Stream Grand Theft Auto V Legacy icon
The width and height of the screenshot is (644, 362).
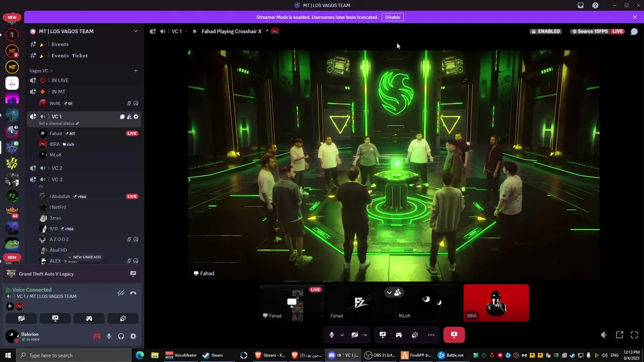pyautogui.click(x=133, y=274)
